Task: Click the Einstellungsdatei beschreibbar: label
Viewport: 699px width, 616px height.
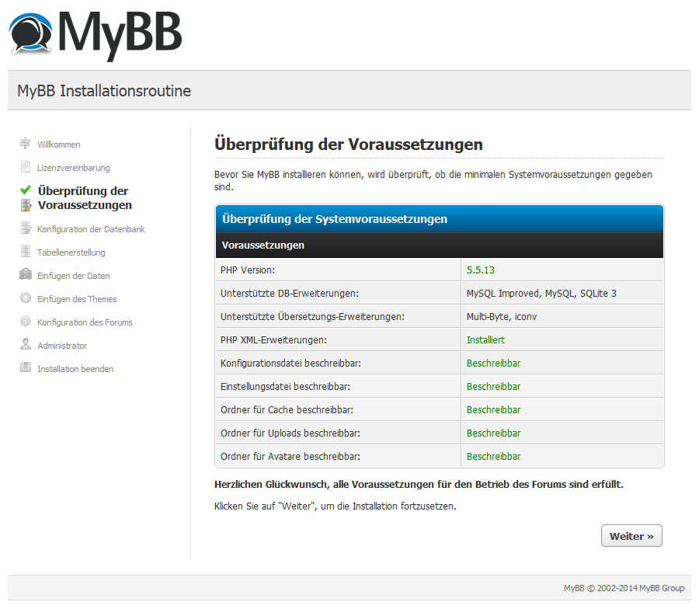Action: point(285,386)
